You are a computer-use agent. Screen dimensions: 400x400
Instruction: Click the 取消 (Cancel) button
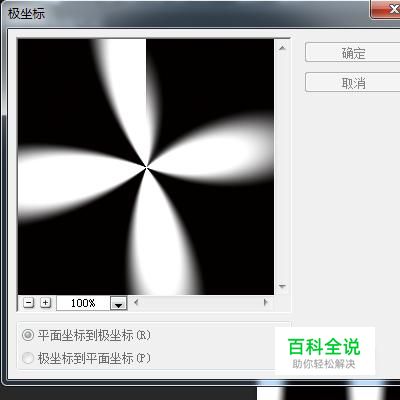click(353, 82)
